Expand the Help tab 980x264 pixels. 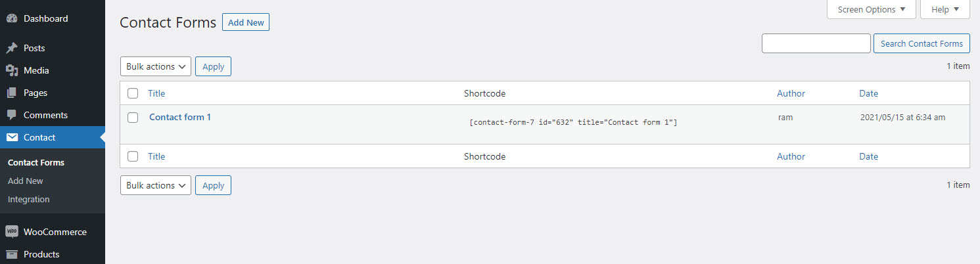945,9
